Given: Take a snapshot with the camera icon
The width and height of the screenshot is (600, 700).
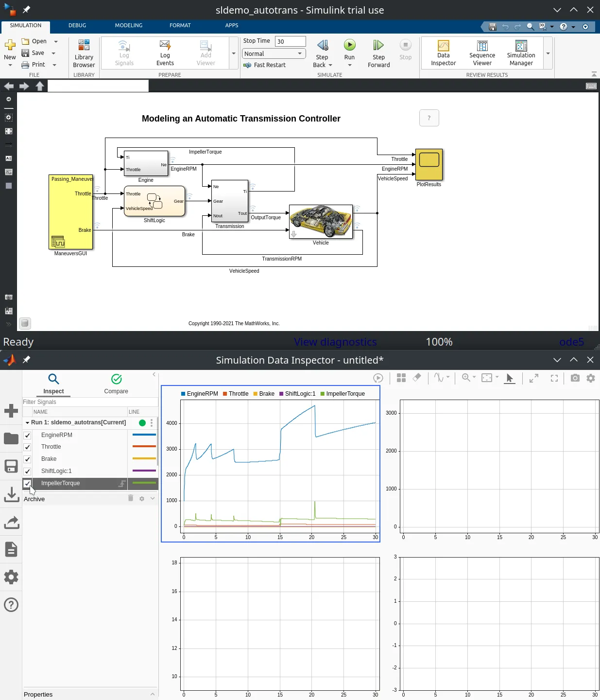Looking at the screenshot, I should click(x=575, y=378).
